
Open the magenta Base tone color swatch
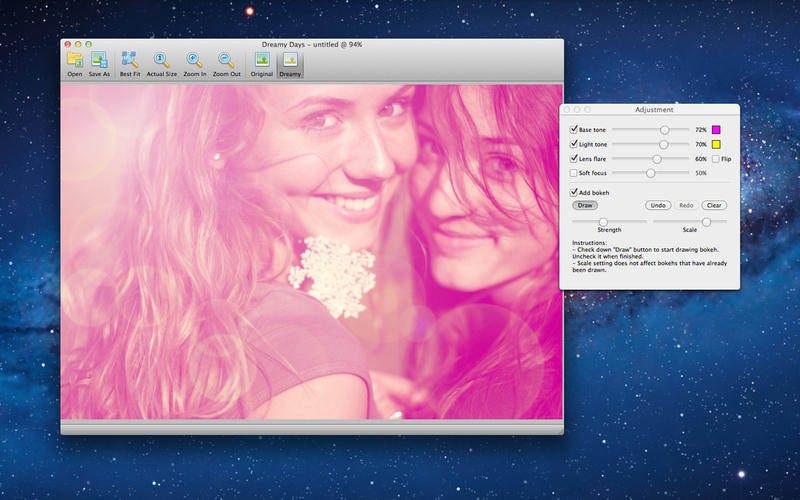pyautogui.click(x=716, y=130)
